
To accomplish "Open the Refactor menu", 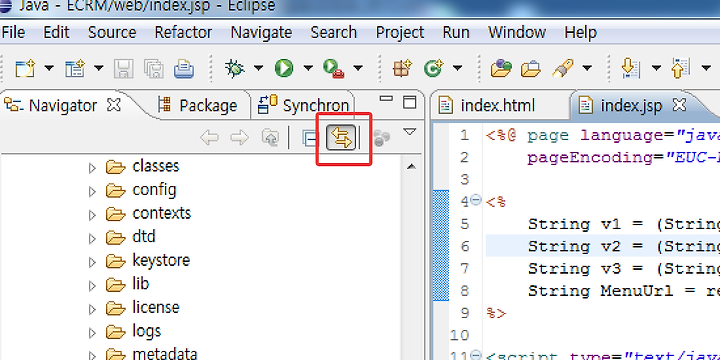I will 183,33.
